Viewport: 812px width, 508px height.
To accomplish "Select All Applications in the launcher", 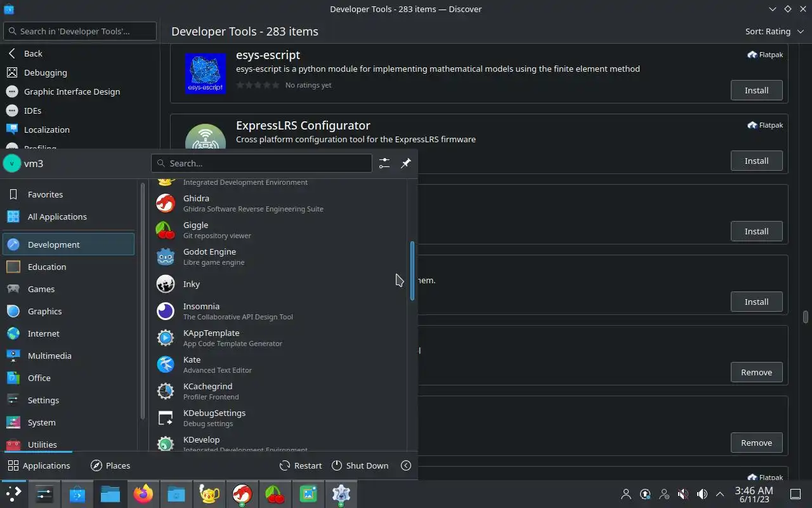I will 69,217.
